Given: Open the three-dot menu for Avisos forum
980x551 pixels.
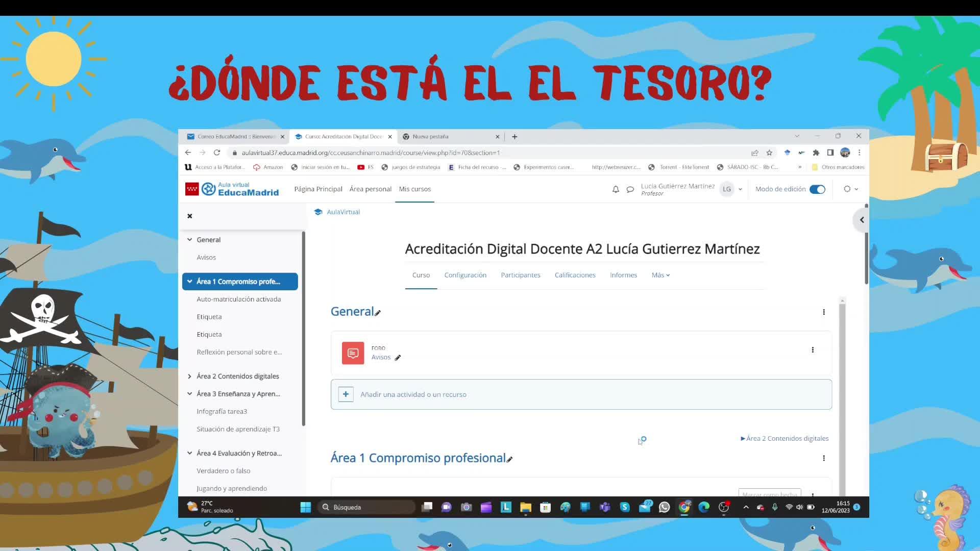Looking at the screenshot, I should pos(813,350).
